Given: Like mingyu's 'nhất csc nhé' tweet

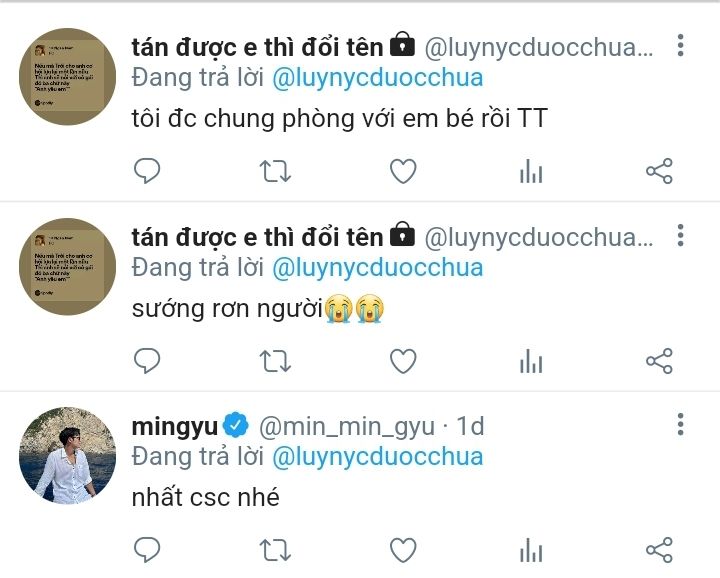Looking at the screenshot, I should (403, 550).
